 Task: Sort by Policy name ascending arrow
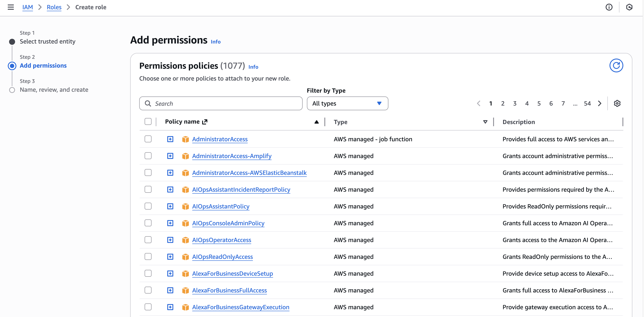point(316,122)
